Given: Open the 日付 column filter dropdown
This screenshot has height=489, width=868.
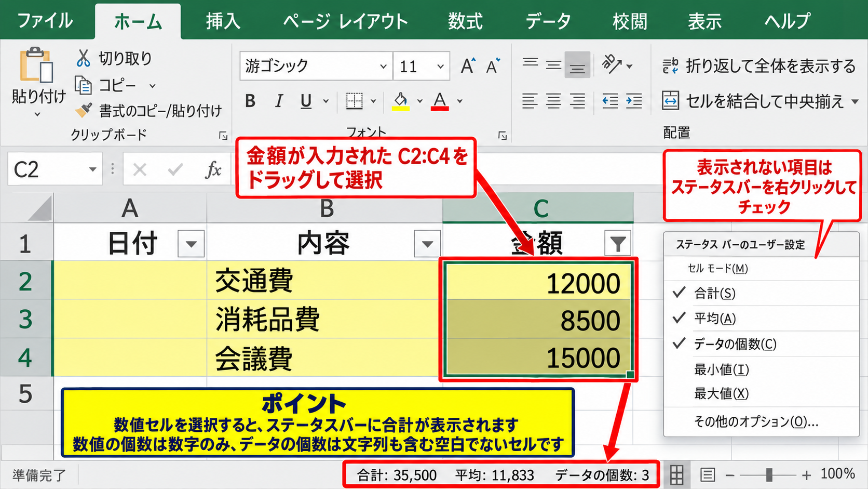Looking at the screenshot, I should (x=191, y=244).
